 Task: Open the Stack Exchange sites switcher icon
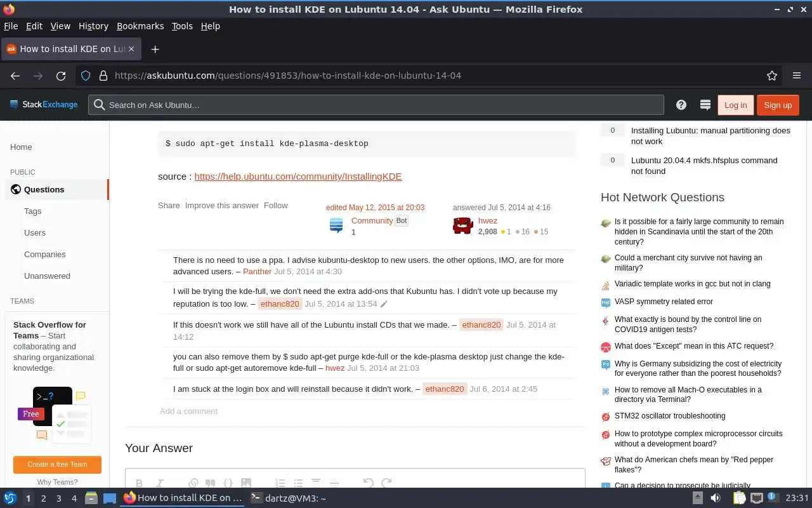[704, 105]
